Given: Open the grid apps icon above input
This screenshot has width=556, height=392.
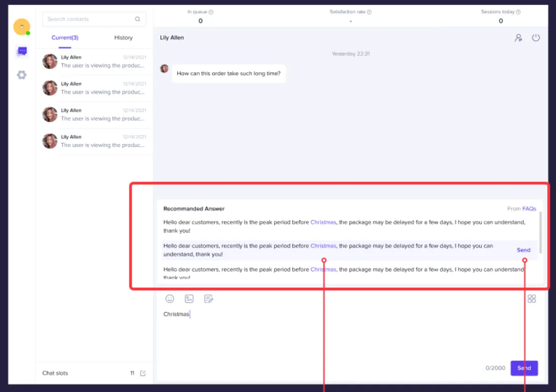Looking at the screenshot, I should 532,299.
